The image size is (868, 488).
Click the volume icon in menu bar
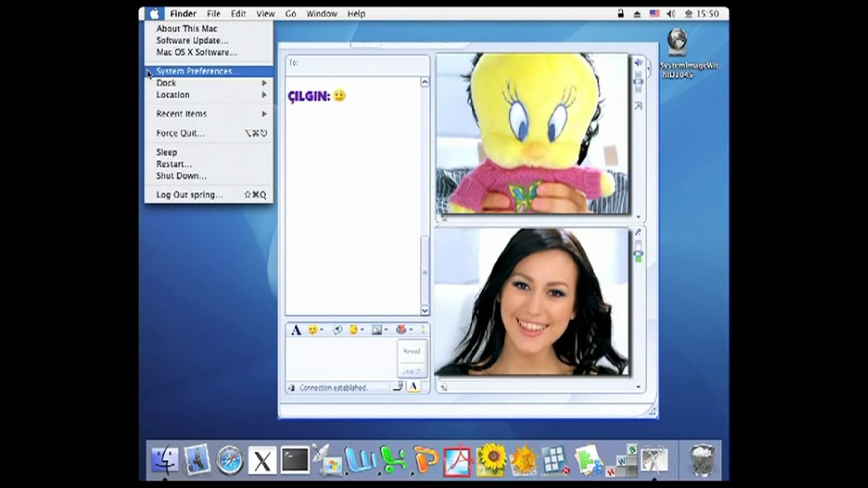pos(671,14)
